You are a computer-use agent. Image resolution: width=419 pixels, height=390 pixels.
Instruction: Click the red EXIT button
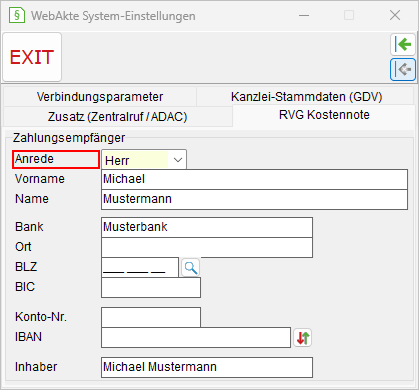[32, 57]
